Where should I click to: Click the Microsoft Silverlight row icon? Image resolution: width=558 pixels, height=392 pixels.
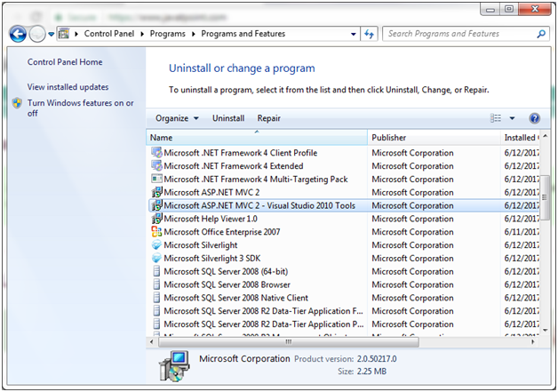(x=156, y=245)
